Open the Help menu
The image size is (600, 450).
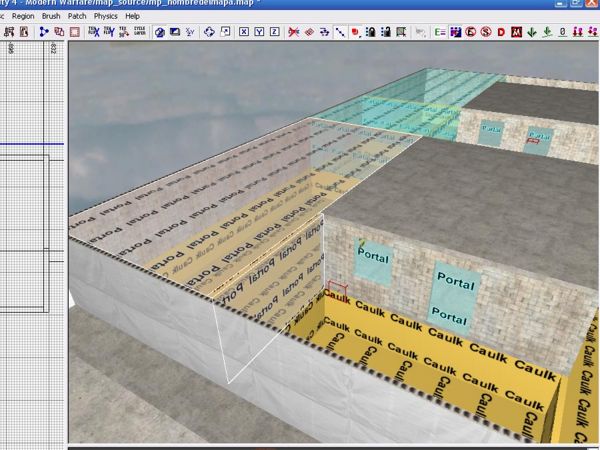click(x=132, y=16)
